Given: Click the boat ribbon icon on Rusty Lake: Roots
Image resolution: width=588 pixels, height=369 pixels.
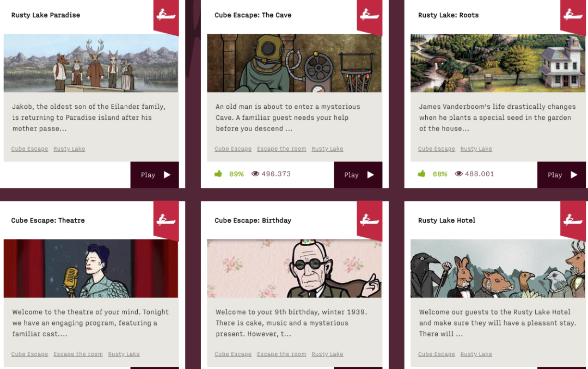Looking at the screenshot, I should (573, 15).
